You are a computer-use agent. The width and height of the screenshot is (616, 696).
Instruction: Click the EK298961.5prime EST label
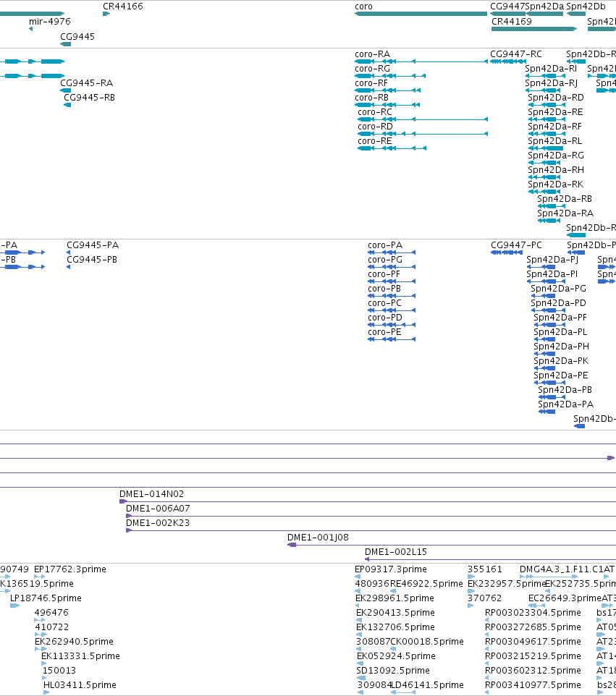click(395, 598)
